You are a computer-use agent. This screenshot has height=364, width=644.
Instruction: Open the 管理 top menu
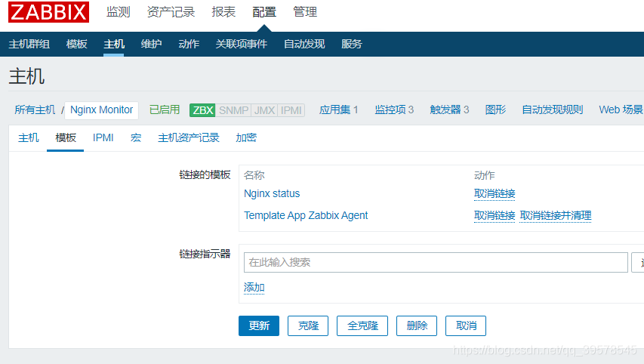tap(305, 12)
